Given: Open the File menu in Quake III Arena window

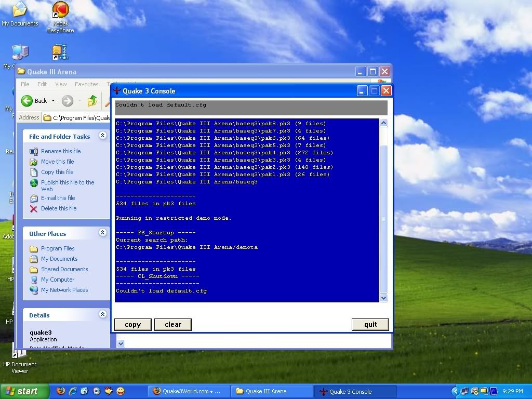Looking at the screenshot, I should (25, 84).
